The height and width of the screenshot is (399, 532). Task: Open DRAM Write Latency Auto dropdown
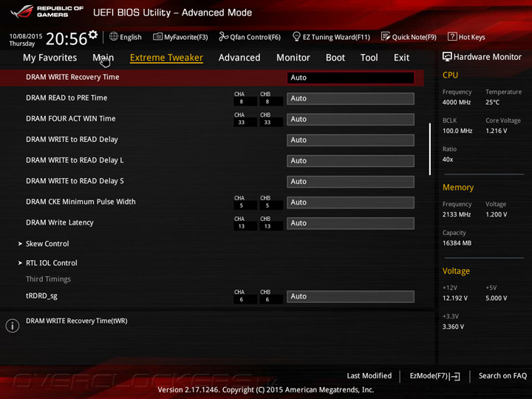pos(350,223)
